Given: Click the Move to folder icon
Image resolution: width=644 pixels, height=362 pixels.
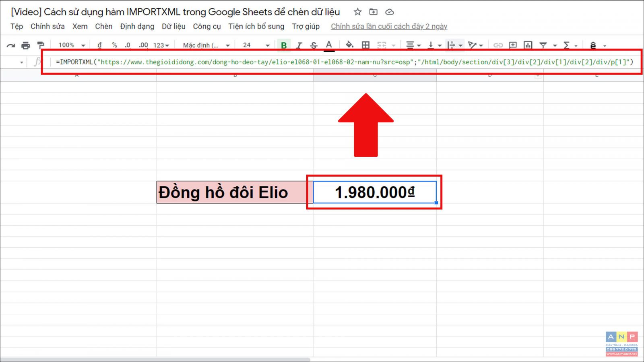Looking at the screenshot, I should click(x=374, y=12).
